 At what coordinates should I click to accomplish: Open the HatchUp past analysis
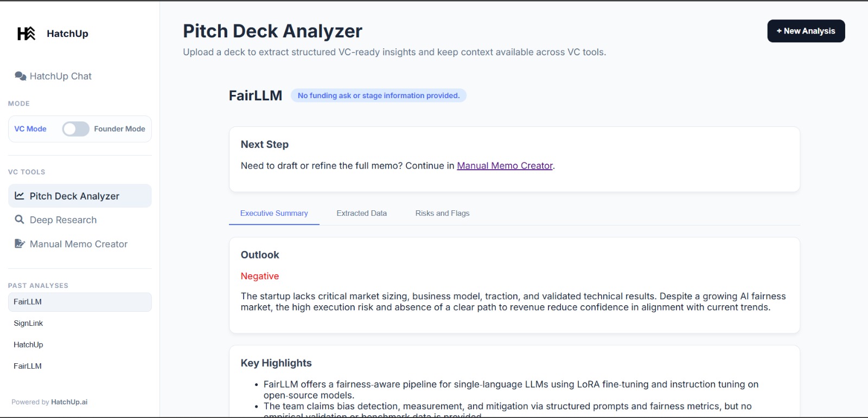pos(28,345)
